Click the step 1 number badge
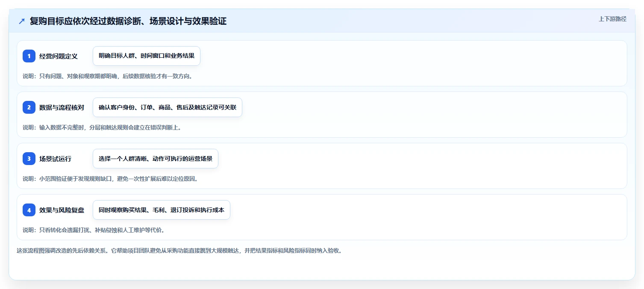 [x=29, y=56]
